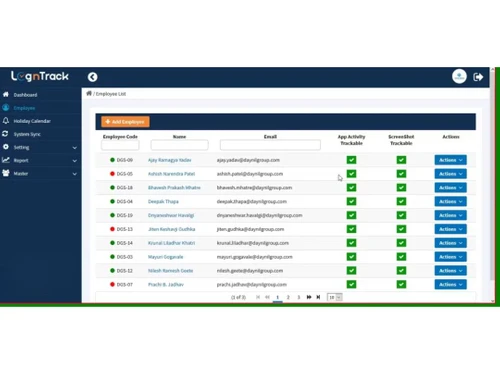Open Actions dropdown for DGS-03 row
Screen dimensions: 500x375
[x=450, y=257]
